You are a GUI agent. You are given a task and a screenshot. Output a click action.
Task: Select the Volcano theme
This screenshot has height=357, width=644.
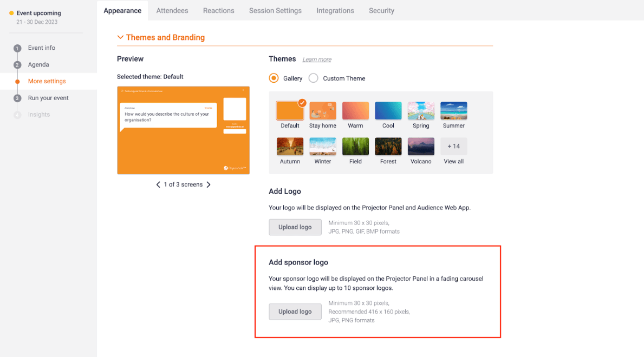click(x=421, y=146)
